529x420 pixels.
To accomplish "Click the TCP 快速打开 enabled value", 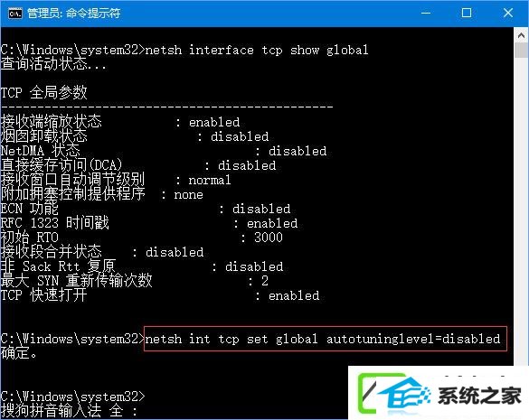I will click(294, 295).
